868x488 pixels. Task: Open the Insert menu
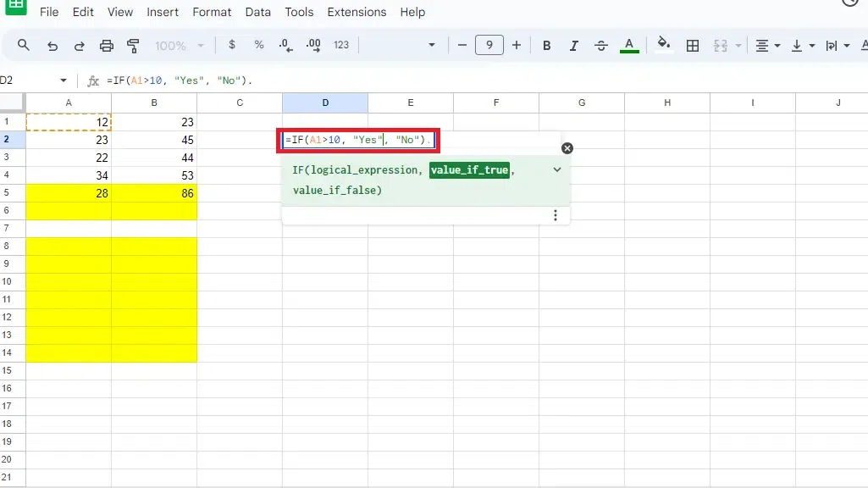pyautogui.click(x=163, y=12)
